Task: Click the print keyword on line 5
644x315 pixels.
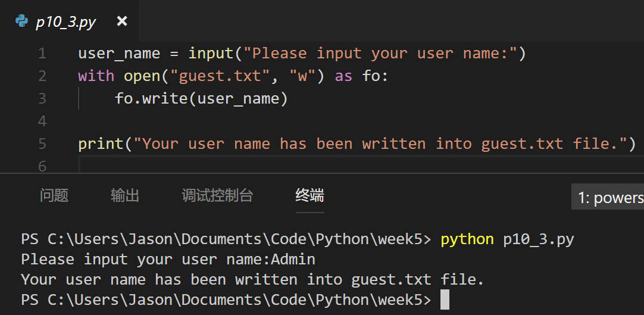Action: pos(101,144)
